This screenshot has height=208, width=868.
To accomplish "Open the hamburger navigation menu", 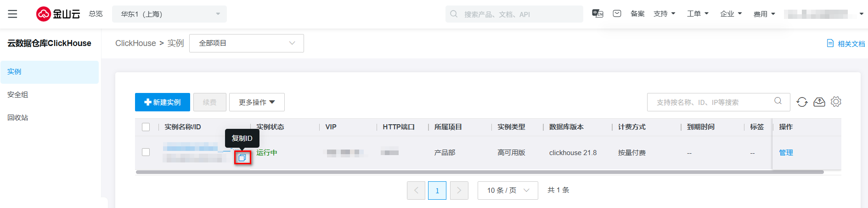I will (12, 14).
